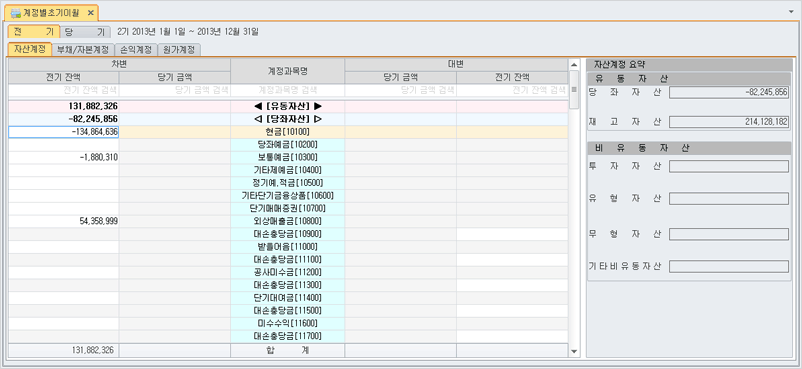Focus the 차변 당기 금액 검색 field
This screenshot has height=369, width=802.
click(175, 90)
